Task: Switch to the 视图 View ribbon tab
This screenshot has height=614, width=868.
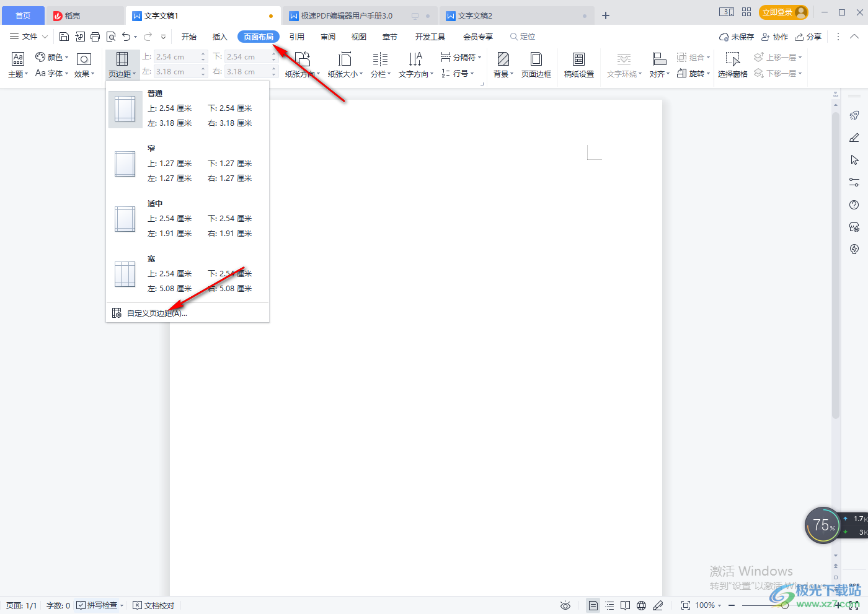Action: click(359, 37)
